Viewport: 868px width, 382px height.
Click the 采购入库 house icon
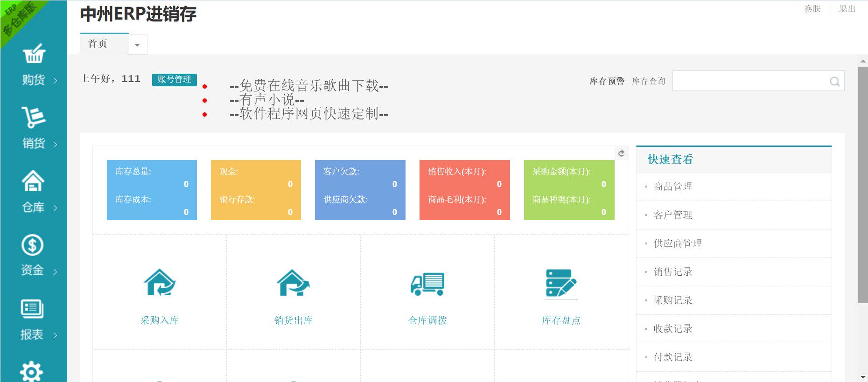pos(160,283)
